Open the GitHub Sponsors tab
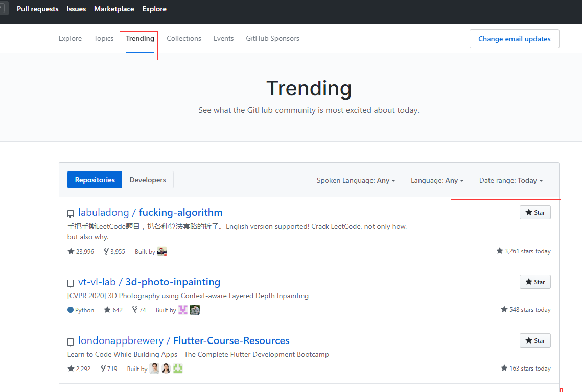Screen dimensions: 582x392 click(272, 39)
